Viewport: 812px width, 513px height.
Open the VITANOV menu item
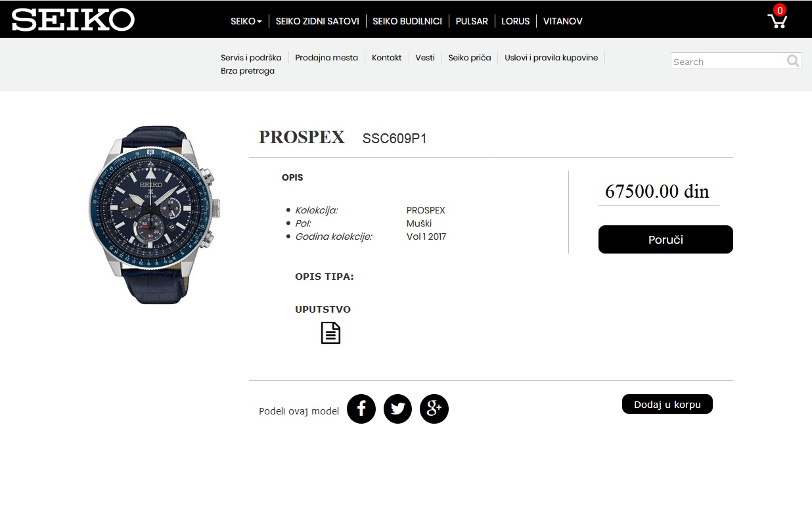(x=562, y=21)
